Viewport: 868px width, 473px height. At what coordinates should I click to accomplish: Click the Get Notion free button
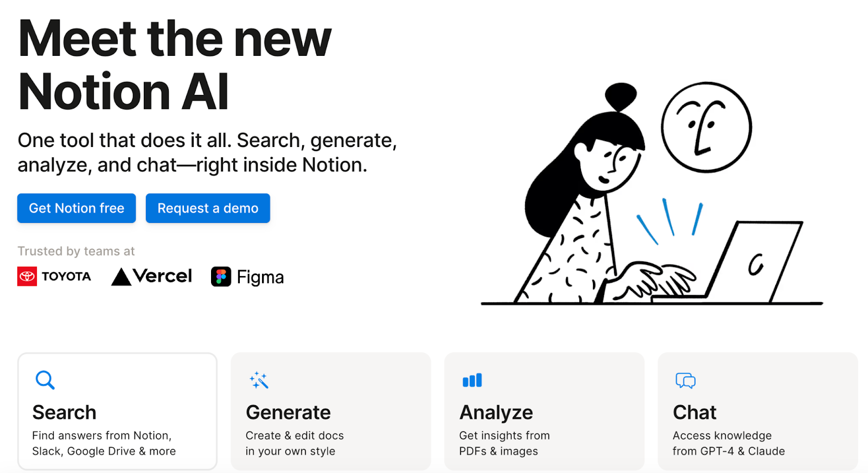point(76,208)
